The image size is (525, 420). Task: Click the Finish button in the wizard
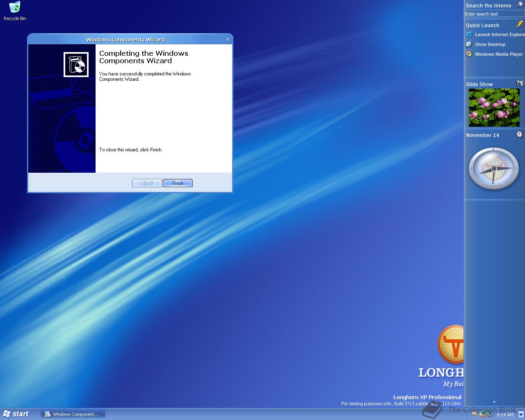178,183
